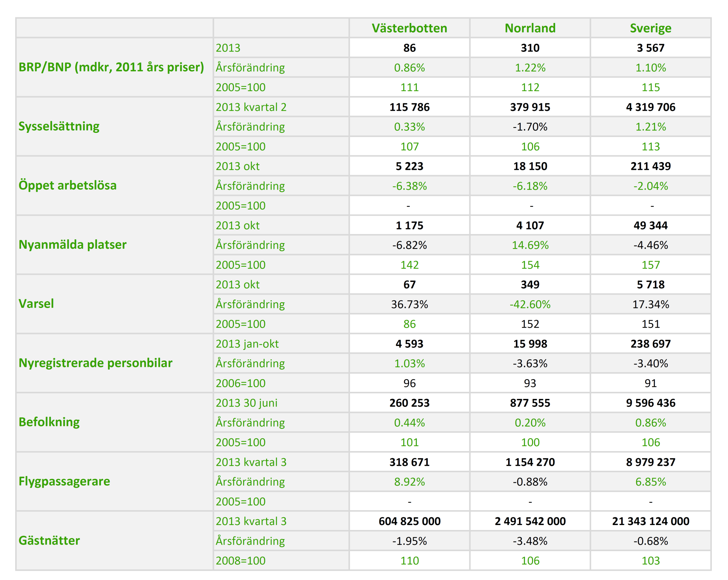Click Varsel change -42.60%
This screenshot has width=728, height=580.
point(530,304)
